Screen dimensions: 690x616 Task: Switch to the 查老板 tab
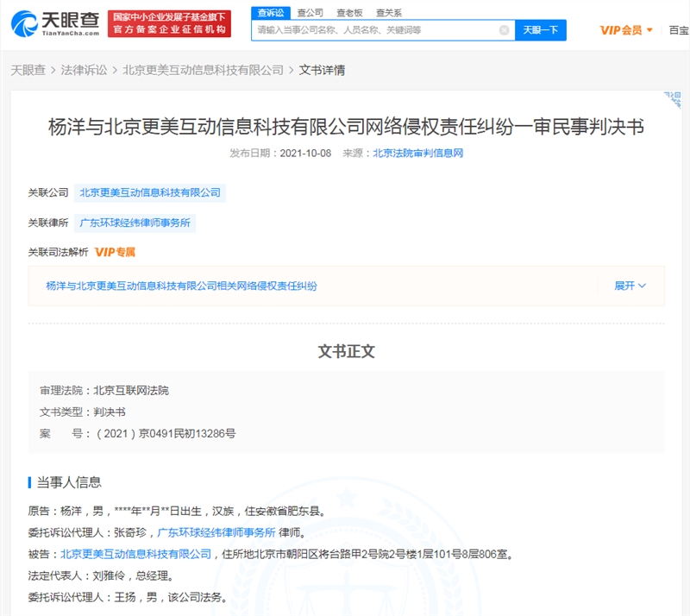pos(349,13)
